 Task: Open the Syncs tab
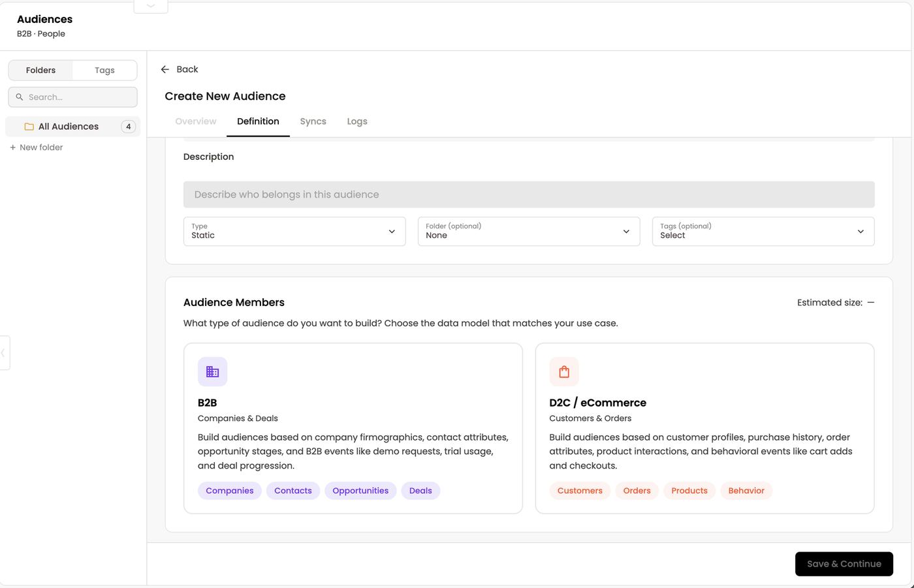(313, 121)
